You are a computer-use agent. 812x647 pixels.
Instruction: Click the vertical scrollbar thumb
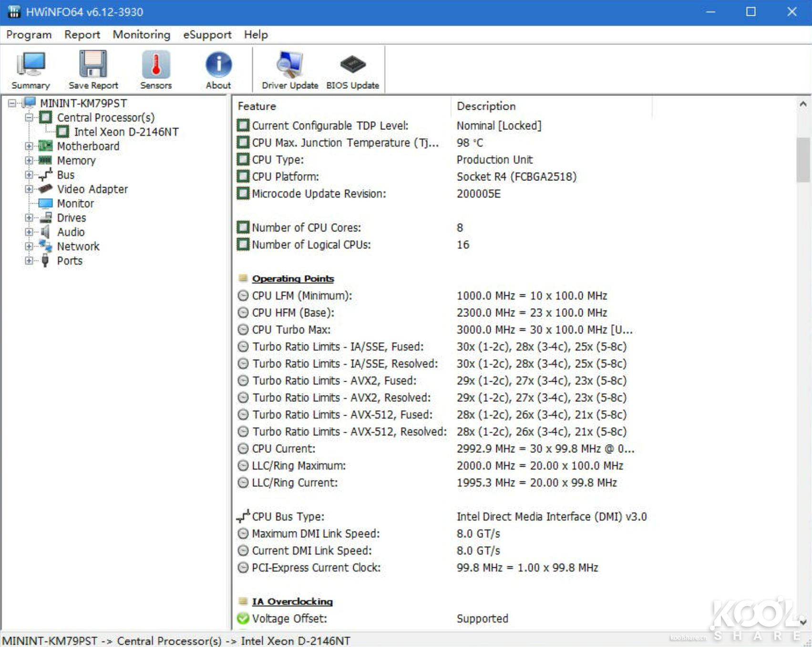(x=803, y=160)
